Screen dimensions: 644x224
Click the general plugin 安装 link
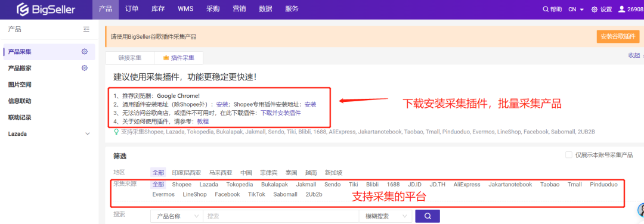pyautogui.click(x=222, y=104)
